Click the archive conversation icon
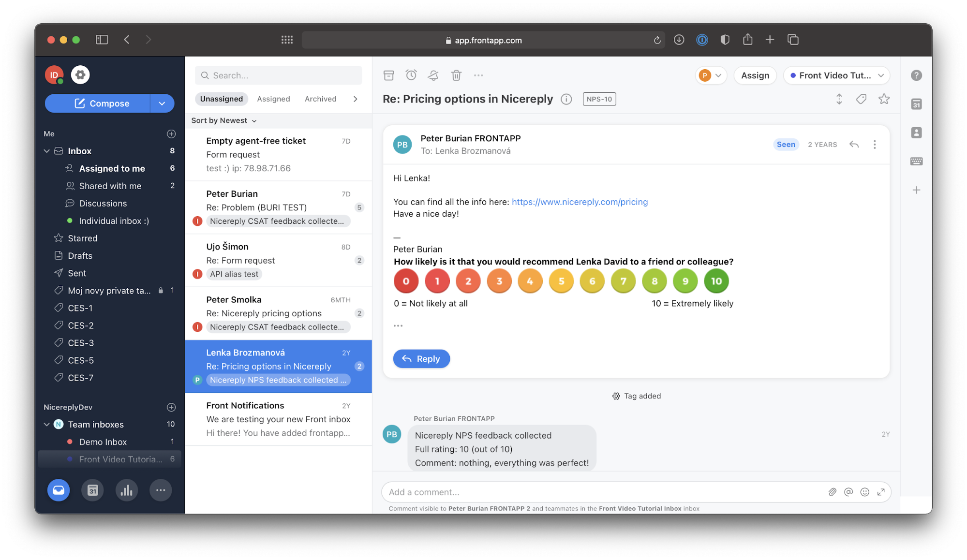This screenshot has height=560, width=967. [x=388, y=75]
